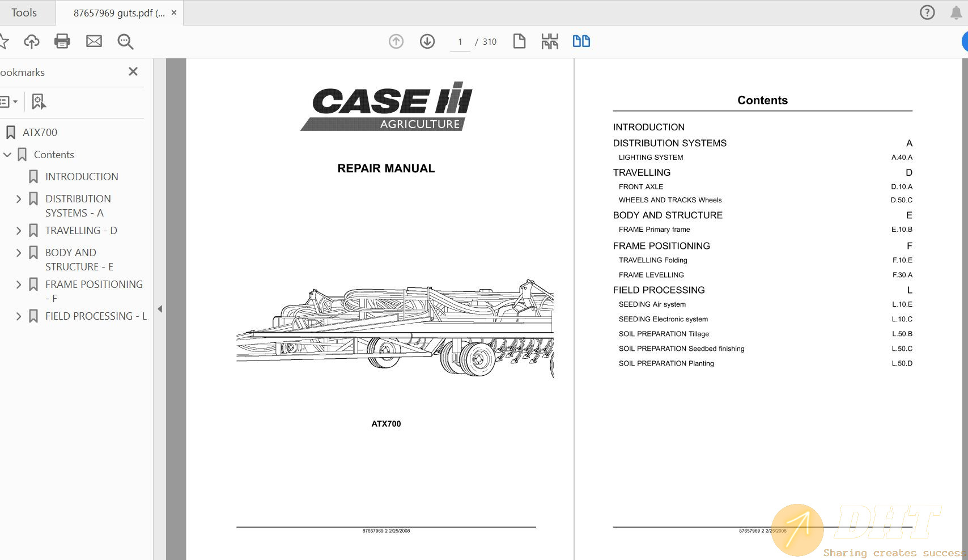This screenshot has width=968, height=560.
Task: Expand FIELD PROCESSING - L bookmark
Action: coord(19,316)
